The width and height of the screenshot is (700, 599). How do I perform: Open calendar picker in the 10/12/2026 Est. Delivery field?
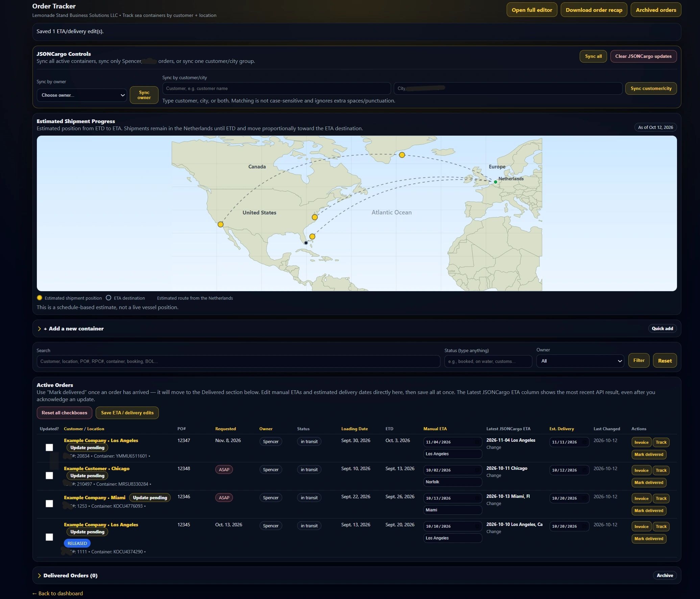[x=584, y=470]
